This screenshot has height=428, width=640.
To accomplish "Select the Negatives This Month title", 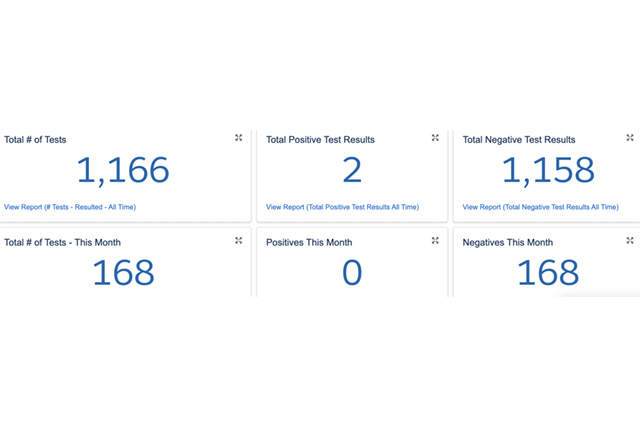I will (x=508, y=242).
